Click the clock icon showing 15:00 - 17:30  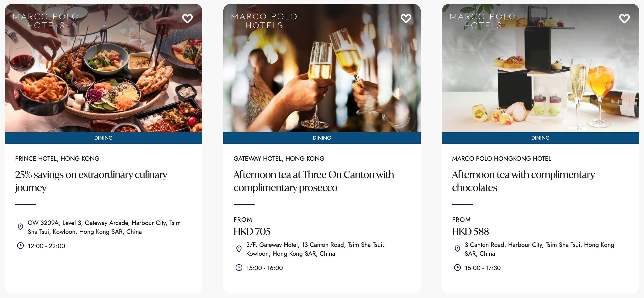tap(458, 267)
